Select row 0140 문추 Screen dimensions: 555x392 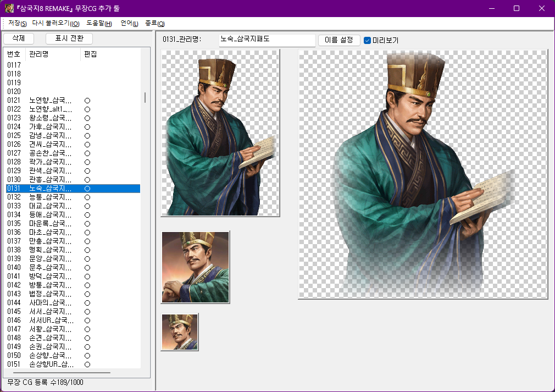tap(73, 267)
